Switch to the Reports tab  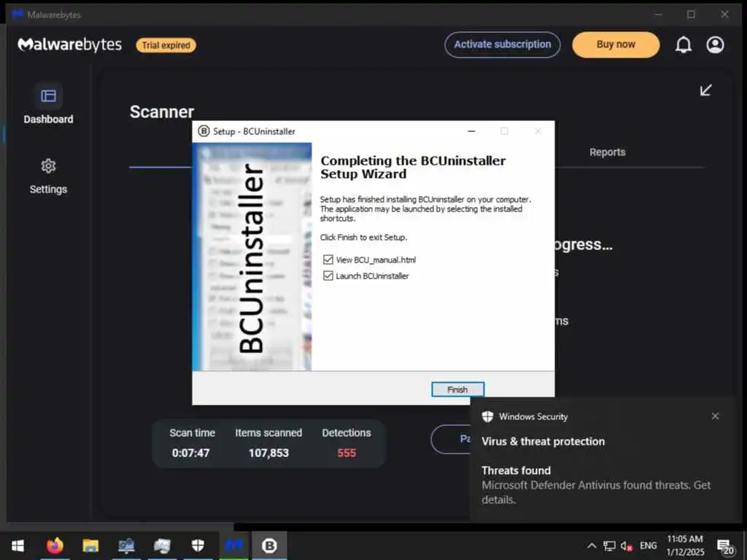pos(608,152)
